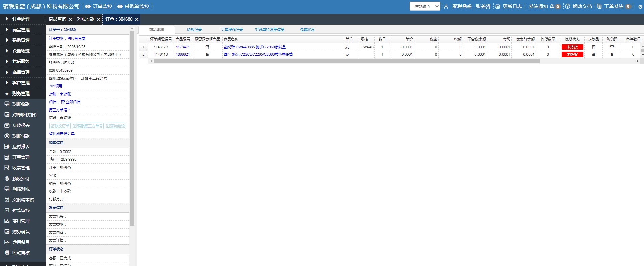Close the 商品查询 tab
The width and height of the screenshot is (644, 266).
point(70,19)
